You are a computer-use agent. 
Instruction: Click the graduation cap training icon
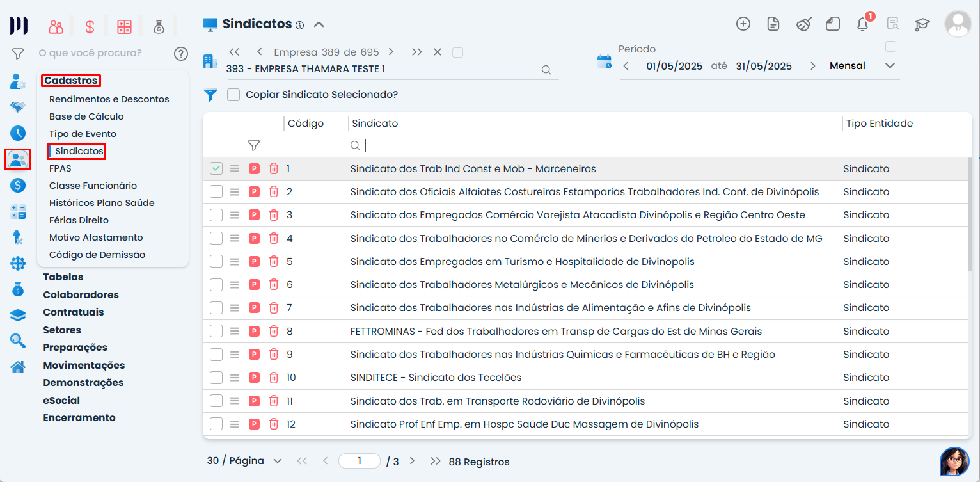pyautogui.click(x=922, y=24)
